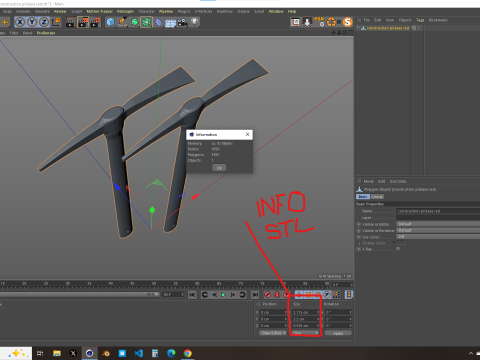Open the Render menu
Viewport: 480px width, 360px height.
(x=60, y=11)
